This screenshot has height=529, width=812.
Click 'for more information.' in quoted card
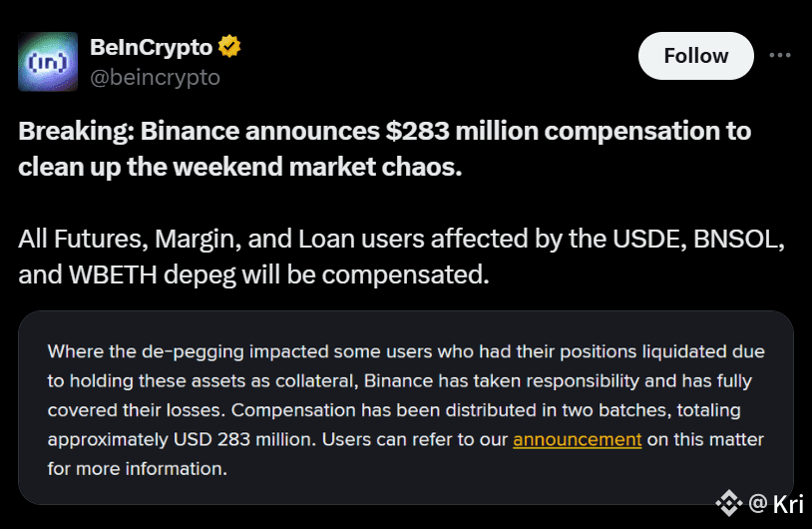coord(137,467)
